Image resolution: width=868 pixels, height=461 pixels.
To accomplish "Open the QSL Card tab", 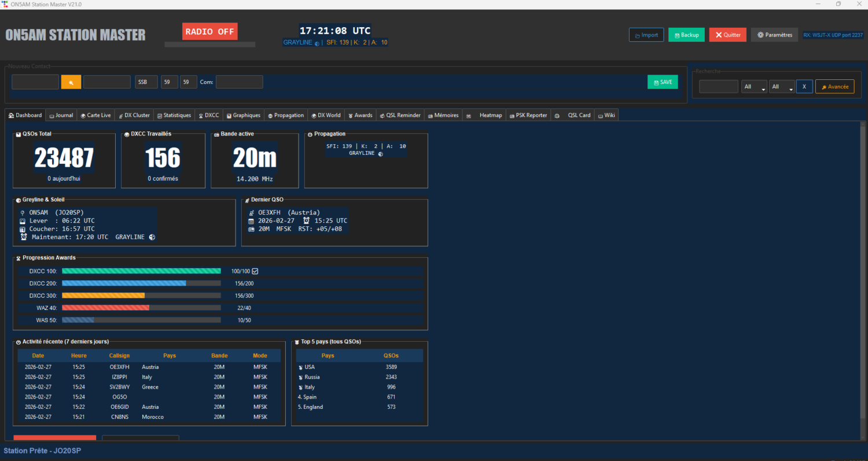I will click(573, 115).
